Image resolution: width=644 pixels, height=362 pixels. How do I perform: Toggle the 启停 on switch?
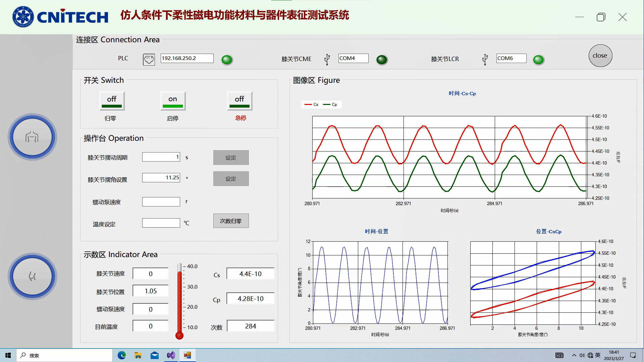click(x=173, y=101)
